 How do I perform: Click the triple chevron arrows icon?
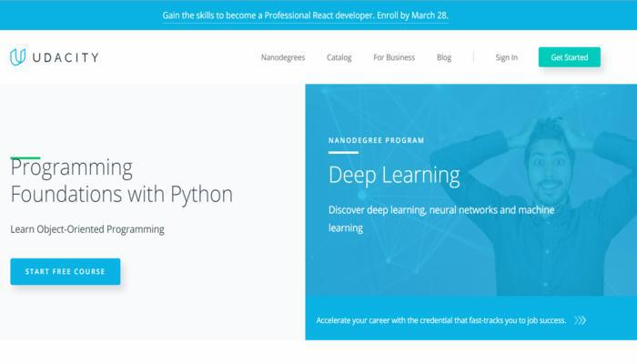[x=581, y=320]
